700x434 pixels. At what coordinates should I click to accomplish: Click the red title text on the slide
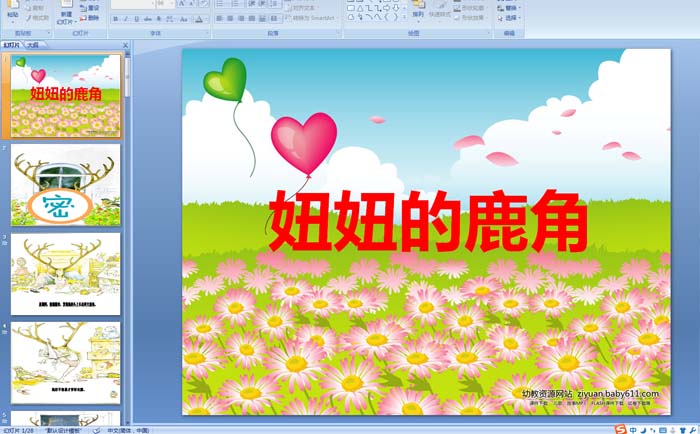point(428,223)
